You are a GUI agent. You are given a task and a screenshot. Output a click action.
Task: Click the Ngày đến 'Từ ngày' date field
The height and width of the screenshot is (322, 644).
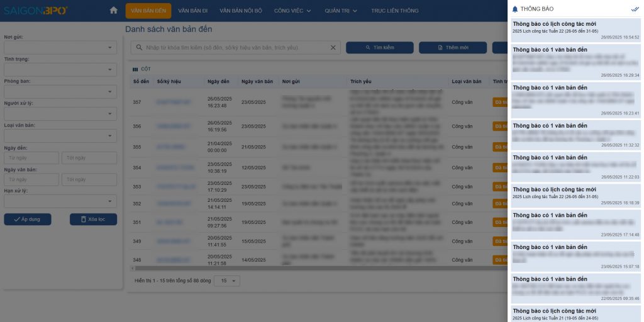click(33, 158)
